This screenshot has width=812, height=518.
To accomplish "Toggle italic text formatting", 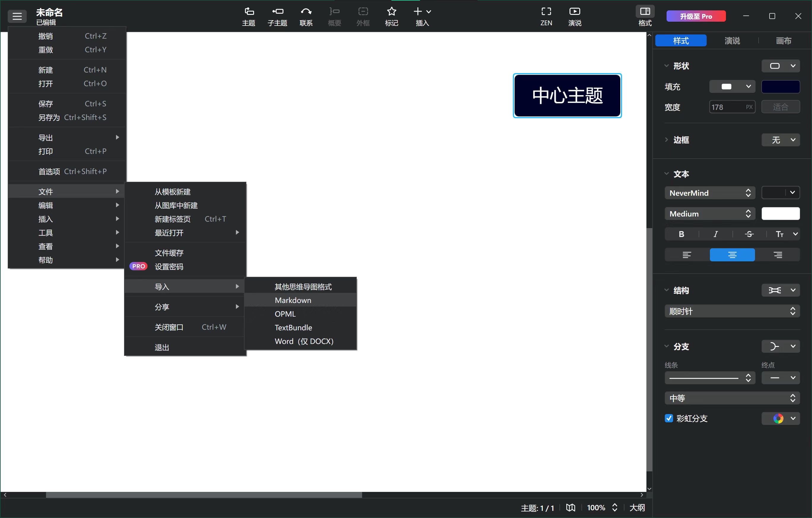I will 716,234.
